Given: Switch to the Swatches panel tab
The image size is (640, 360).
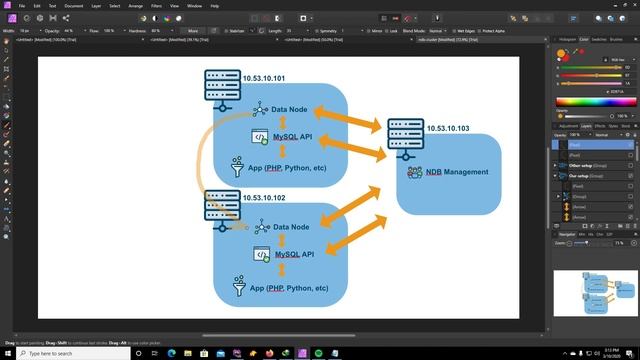Looking at the screenshot, I should click(x=599, y=40).
